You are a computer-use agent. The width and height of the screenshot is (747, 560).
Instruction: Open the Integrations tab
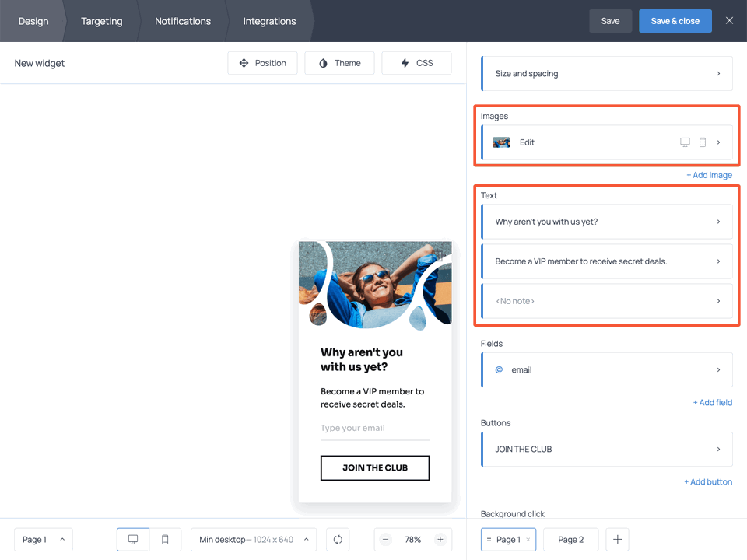point(269,21)
